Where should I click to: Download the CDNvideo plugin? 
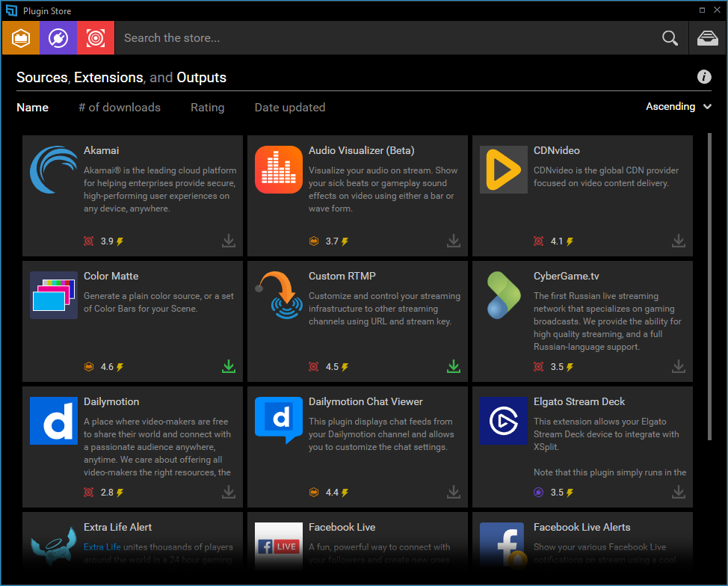click(679, 241)
